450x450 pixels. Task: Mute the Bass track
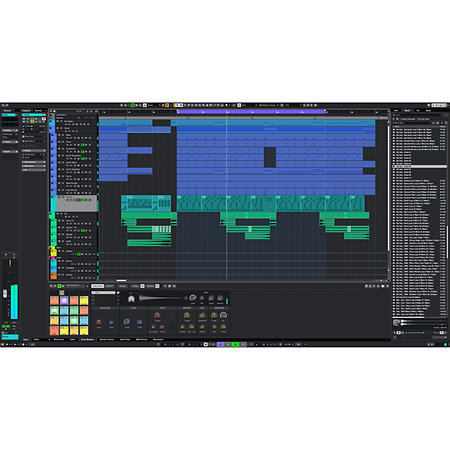pos(59,135)
